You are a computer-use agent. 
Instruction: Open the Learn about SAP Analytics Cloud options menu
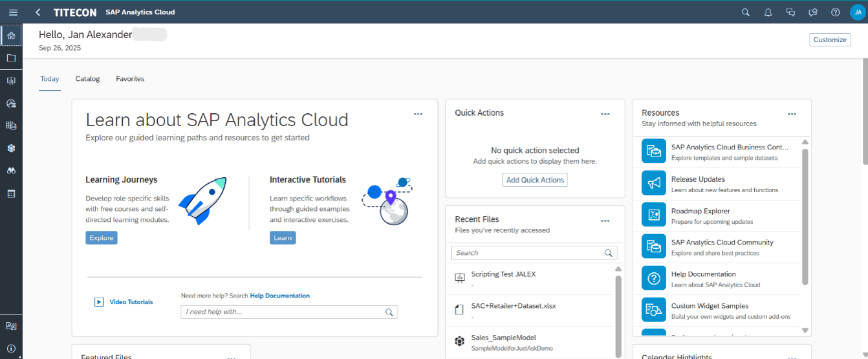pos(418,114)
